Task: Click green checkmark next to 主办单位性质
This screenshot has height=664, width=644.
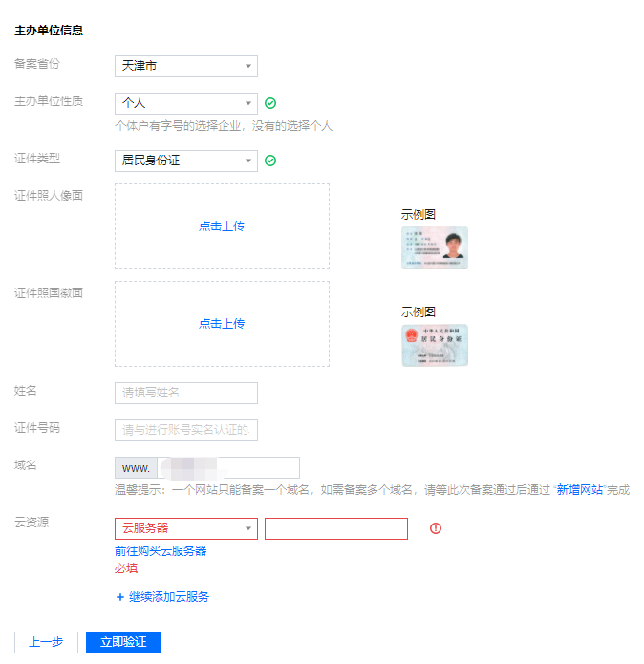Action: 270,103
